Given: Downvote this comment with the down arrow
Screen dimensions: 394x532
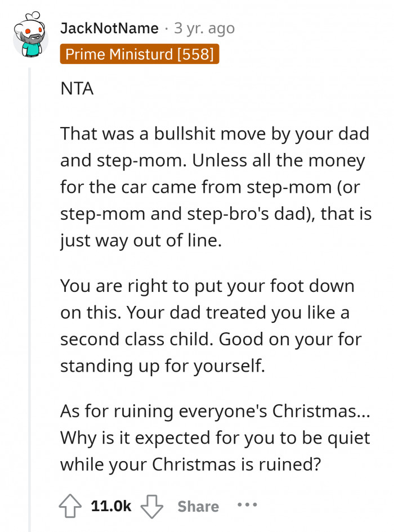Looking at the screenshot, I should click(151, 506).
